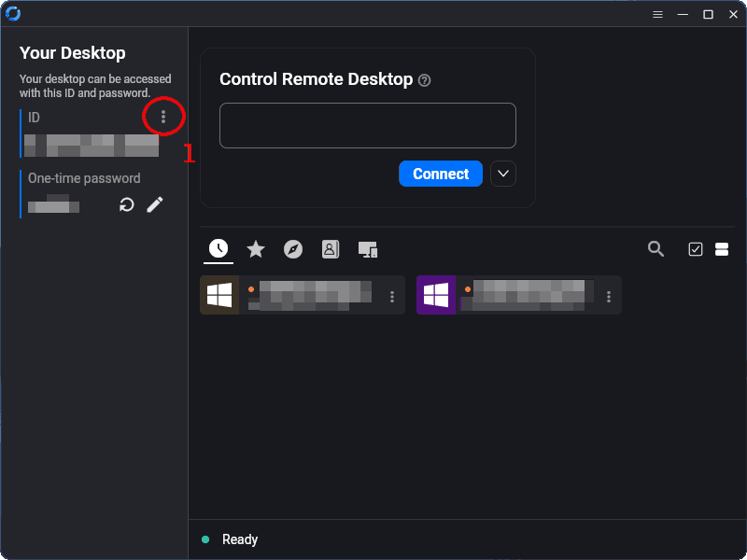Open the search icon for peers

click(x=656, y=248)
